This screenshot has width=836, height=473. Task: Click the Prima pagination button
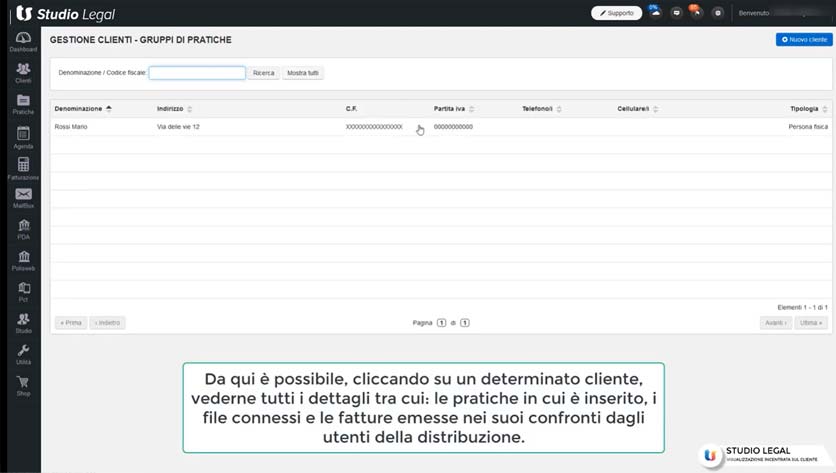[x=71, y=323]
